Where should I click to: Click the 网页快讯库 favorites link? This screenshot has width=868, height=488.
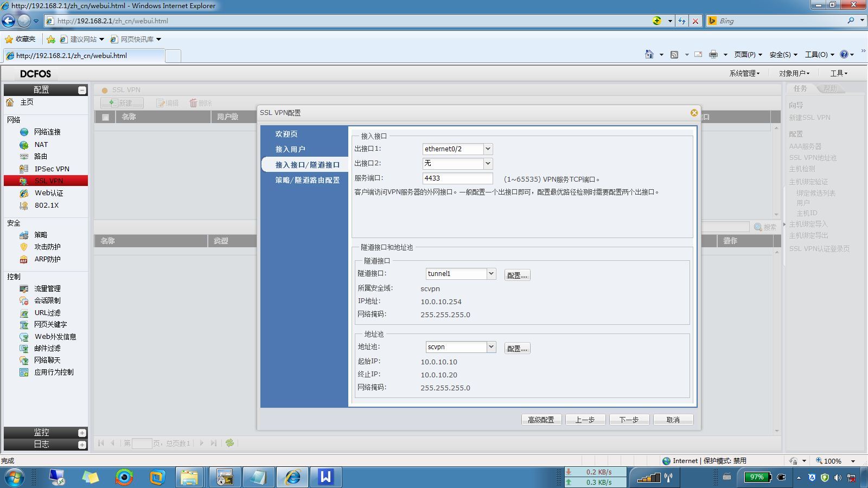point(136,39)
